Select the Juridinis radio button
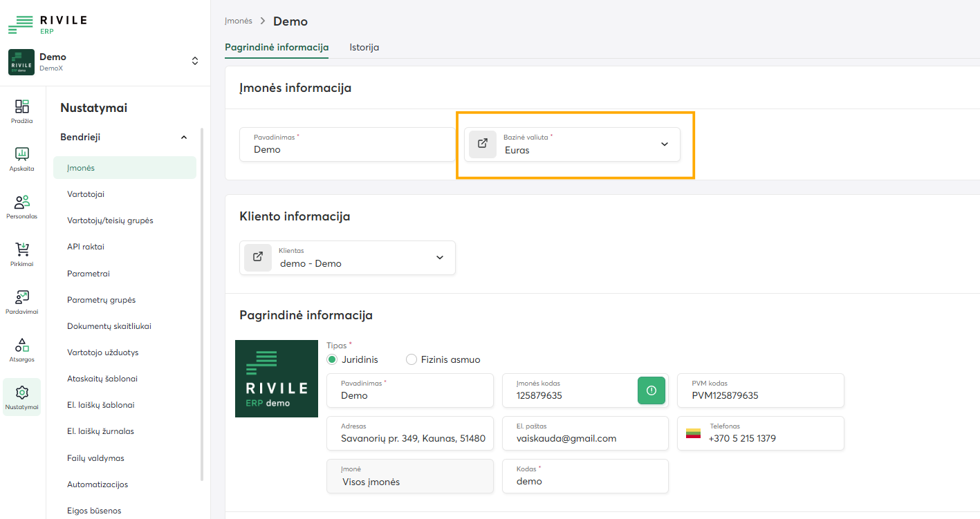 point(332,359)
